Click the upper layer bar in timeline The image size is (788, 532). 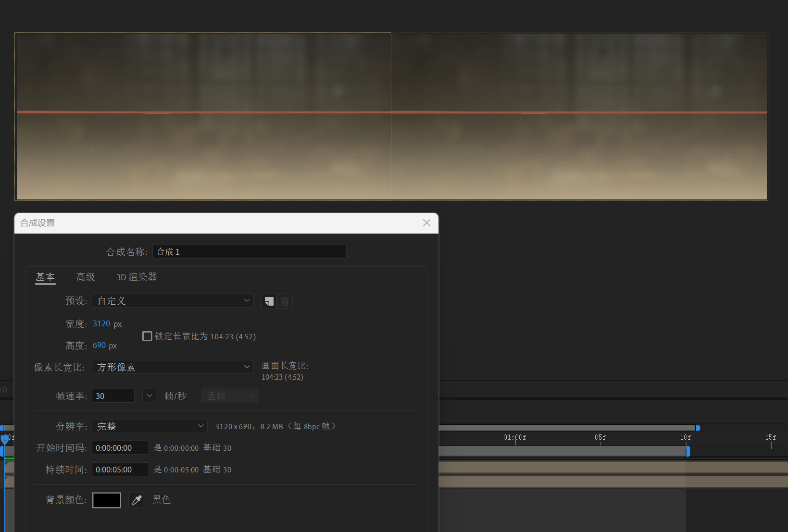tap(613, 467)
